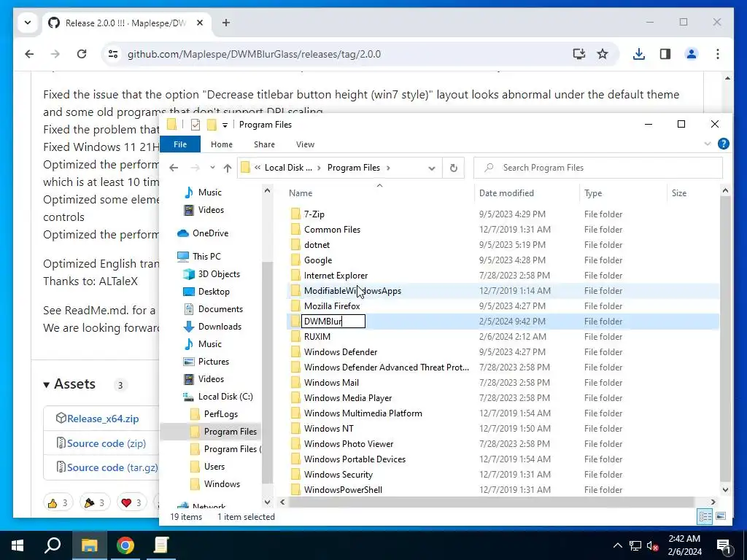Viewport: 747px width, 560px height.
Task: Open Downloads in navigation pane
Action: pos(220,327)
